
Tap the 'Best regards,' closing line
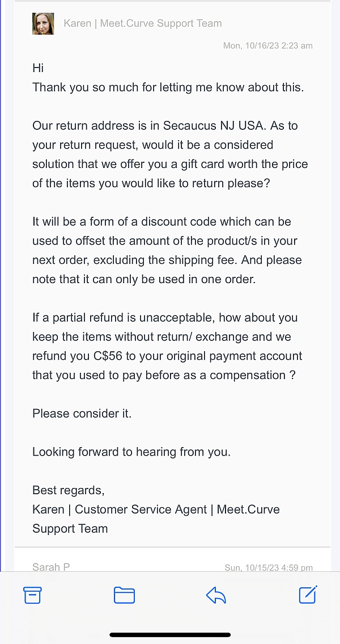coord(68,490)
